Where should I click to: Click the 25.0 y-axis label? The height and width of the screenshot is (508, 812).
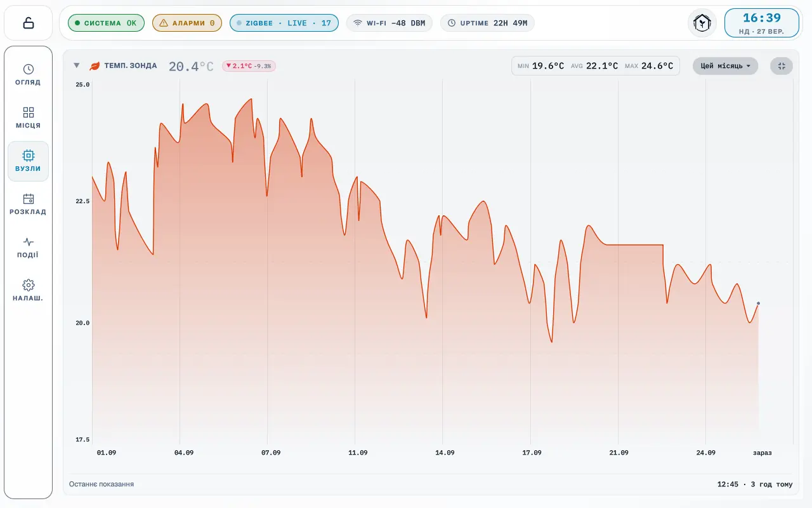pos(82,84)
